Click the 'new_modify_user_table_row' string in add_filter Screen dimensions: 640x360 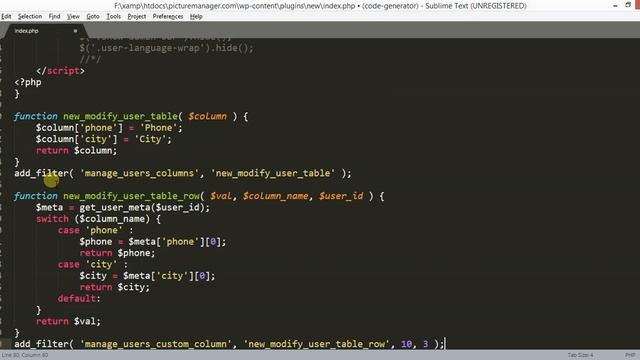pos(316,344)
